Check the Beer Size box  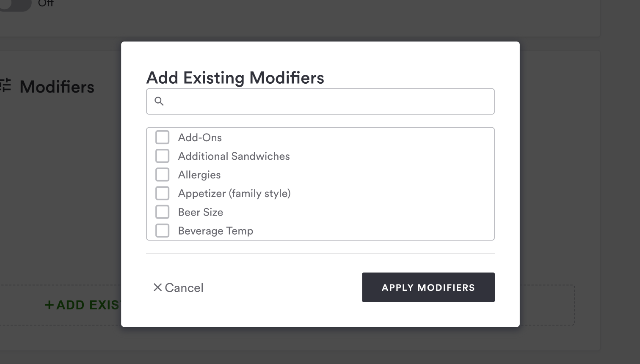tap(163, 212)
